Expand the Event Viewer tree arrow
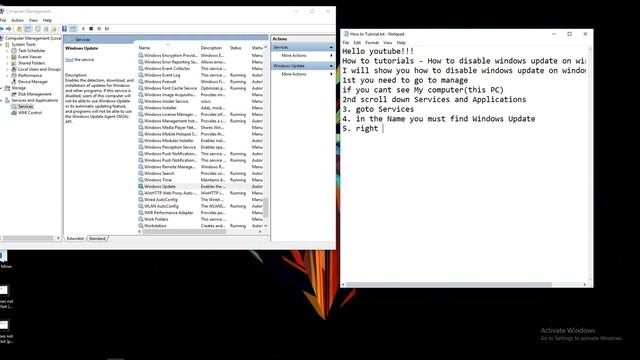Screen dimensions: 640x360 pos(7,57)
